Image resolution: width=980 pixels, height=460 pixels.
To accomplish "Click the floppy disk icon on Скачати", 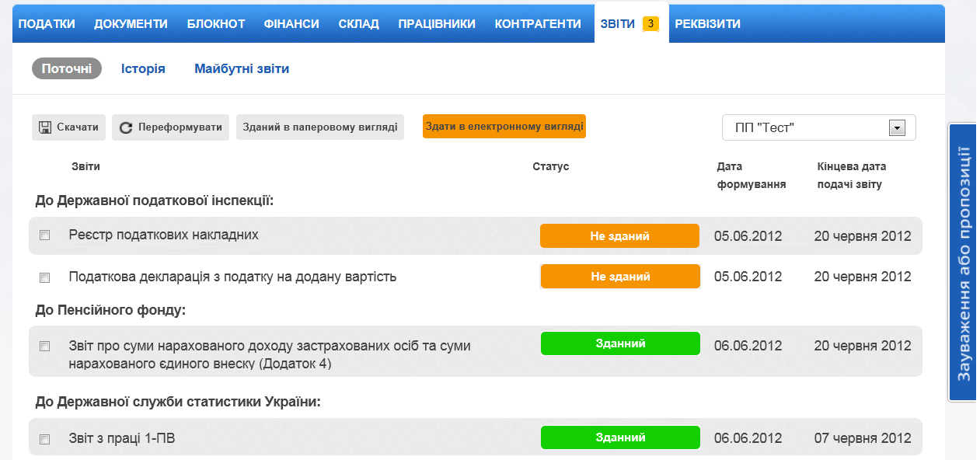I will [x=45, y=127].
